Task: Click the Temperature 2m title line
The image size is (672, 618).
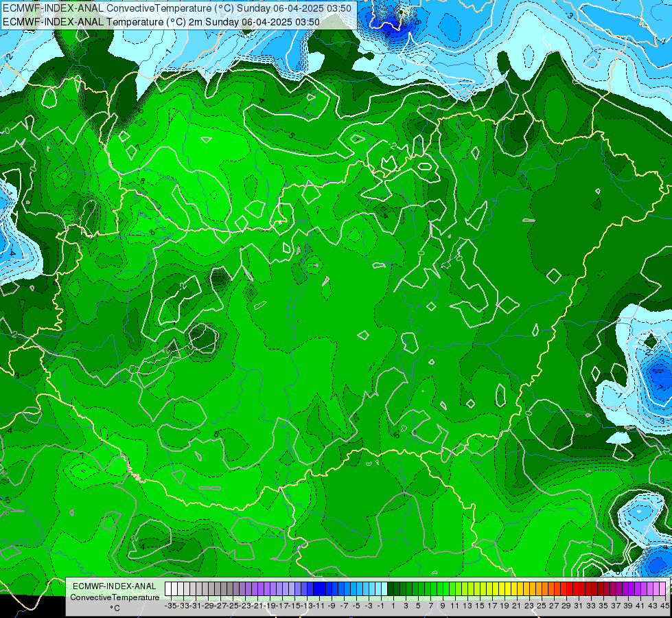Action: tap(161, 22)
